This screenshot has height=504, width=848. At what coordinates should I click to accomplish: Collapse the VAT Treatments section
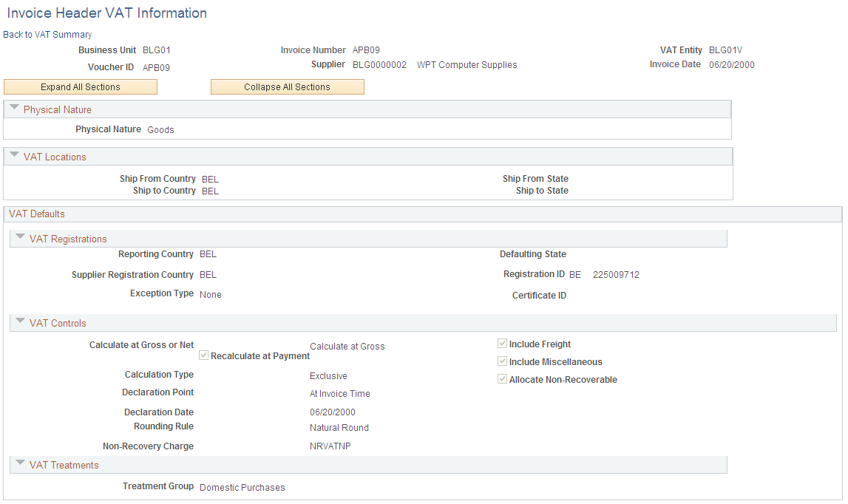pos(20,463)
